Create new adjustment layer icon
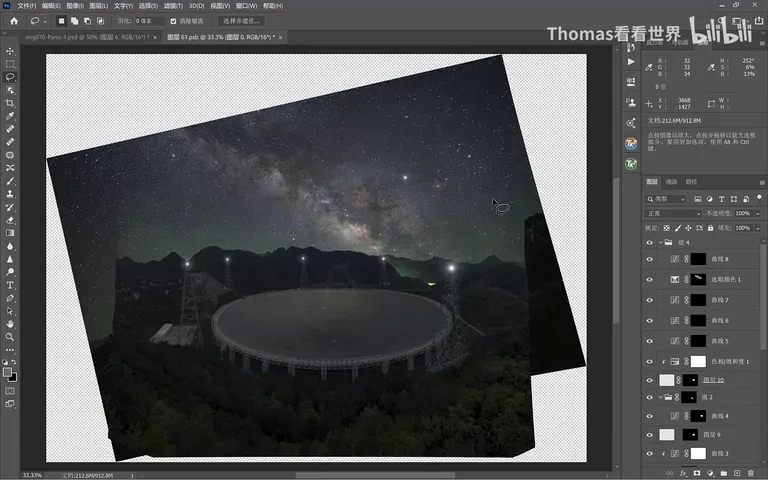768x480 pixels. 710,473
